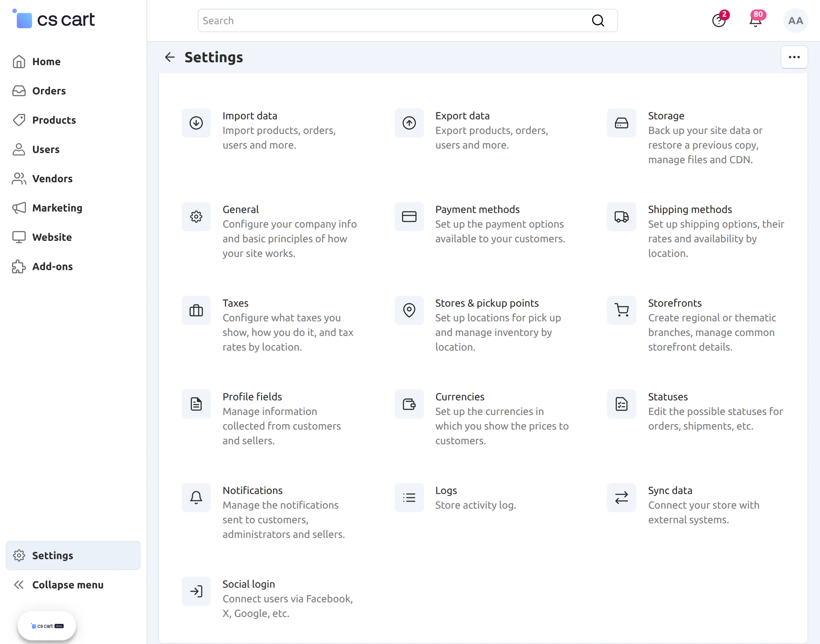Click the Statuses checklist icon
Screen dimensions: 820x644
(621, 404)
